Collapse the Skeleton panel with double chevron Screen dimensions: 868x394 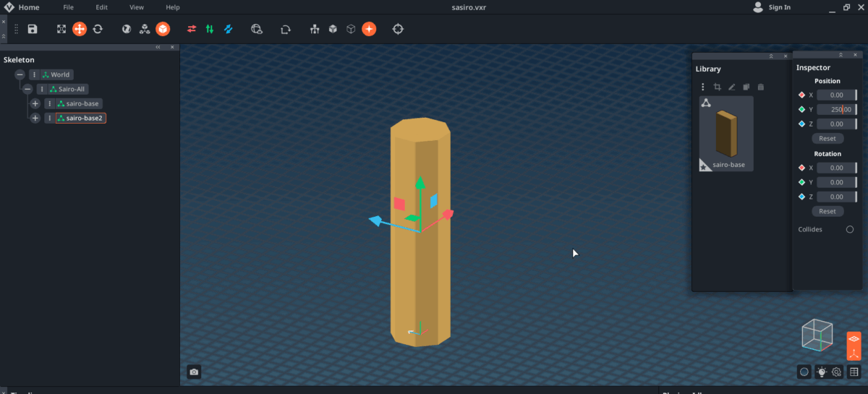(158, 47)
